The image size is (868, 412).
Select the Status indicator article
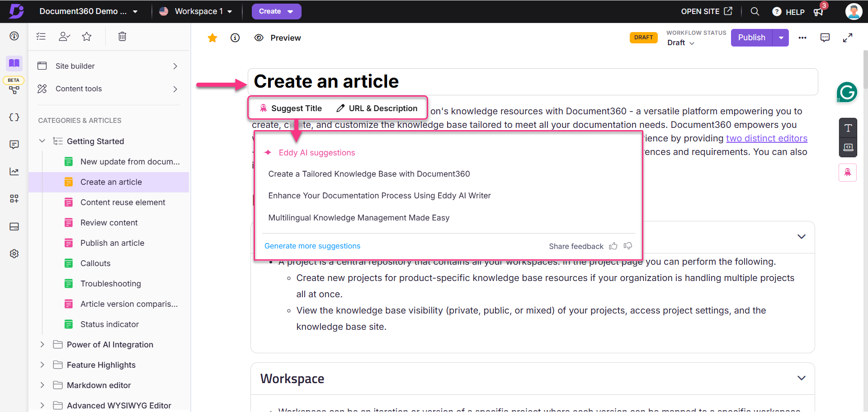109,324
